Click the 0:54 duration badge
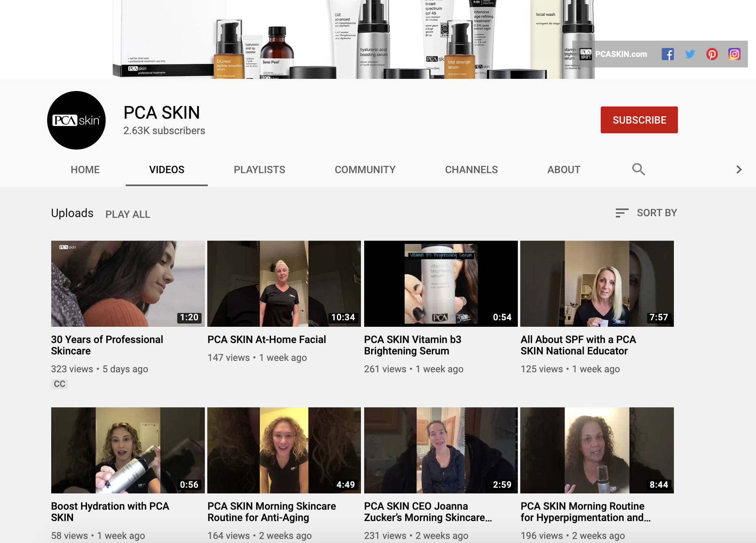 click(502, 317)
